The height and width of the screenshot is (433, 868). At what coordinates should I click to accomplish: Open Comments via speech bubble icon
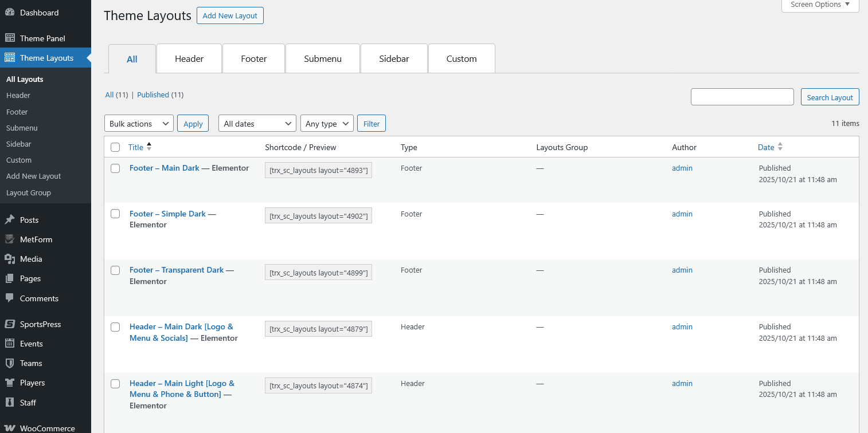10,298
